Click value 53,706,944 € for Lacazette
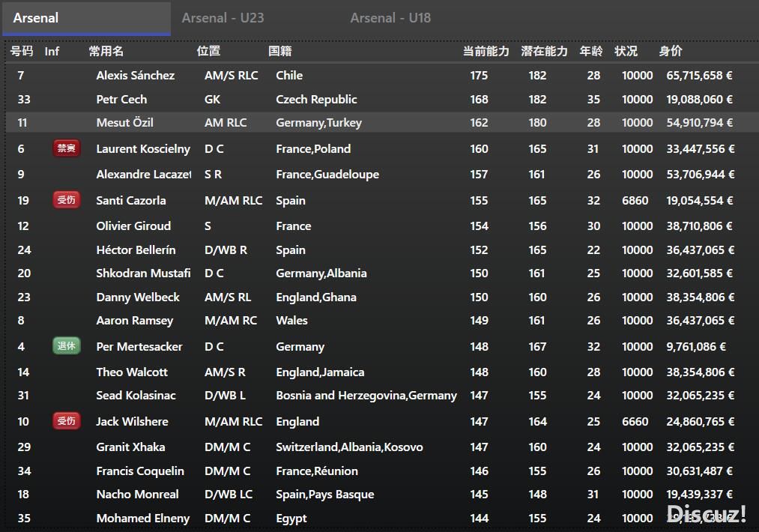 pos(701,175)
